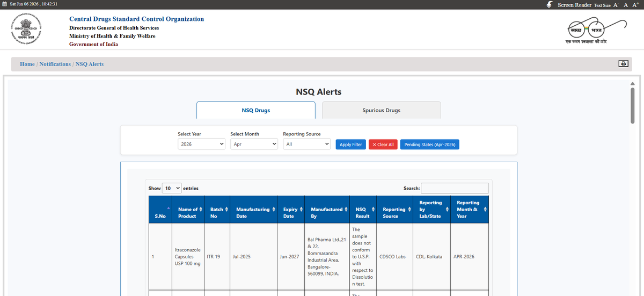Viewport: 644px width, 296px height.
Task: Focus the table Search field
Action: [455, 188]
